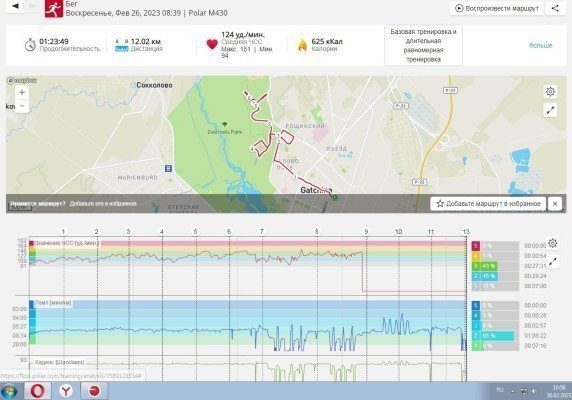This screenshot has width=572, height=400.
Task: Click heart rate zone 5 red swatch
Action: 475,246
